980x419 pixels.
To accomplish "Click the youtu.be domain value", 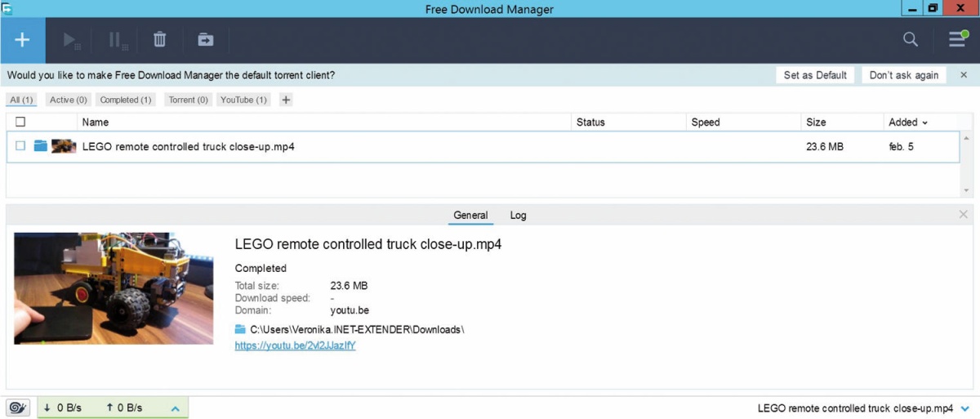I will (350, 310).
